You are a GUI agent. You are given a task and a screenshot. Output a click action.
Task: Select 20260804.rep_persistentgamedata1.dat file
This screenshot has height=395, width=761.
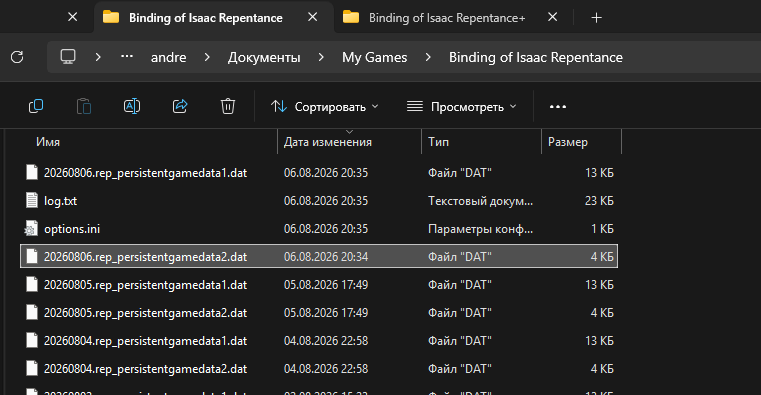coord(319,341)
